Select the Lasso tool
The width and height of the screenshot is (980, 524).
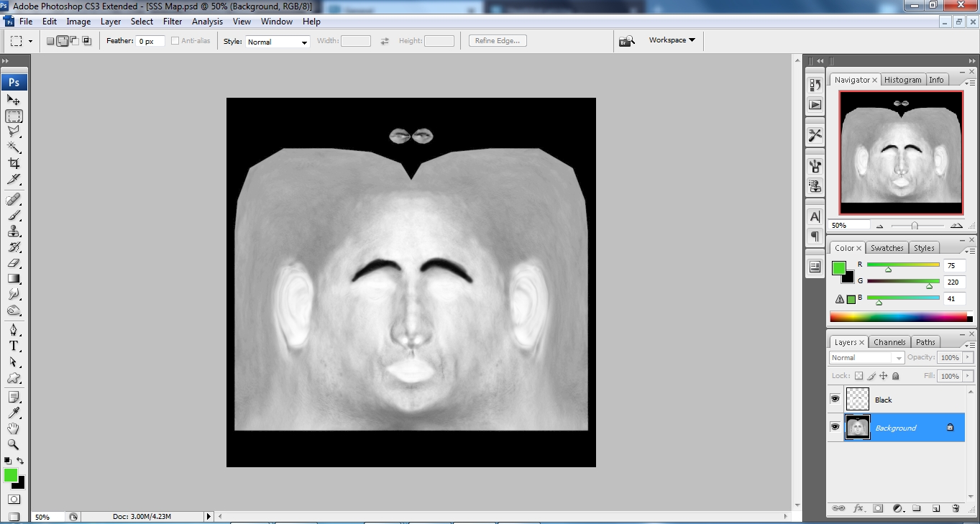pos(14,132)
